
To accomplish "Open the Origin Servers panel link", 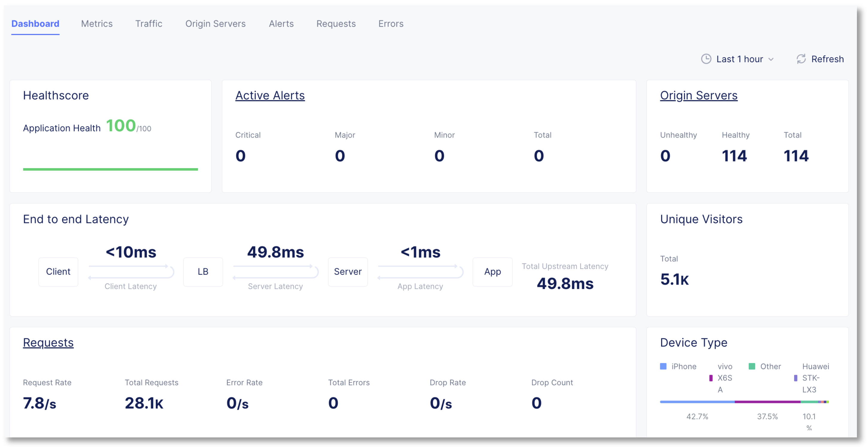I will click(x=698, y=95).
